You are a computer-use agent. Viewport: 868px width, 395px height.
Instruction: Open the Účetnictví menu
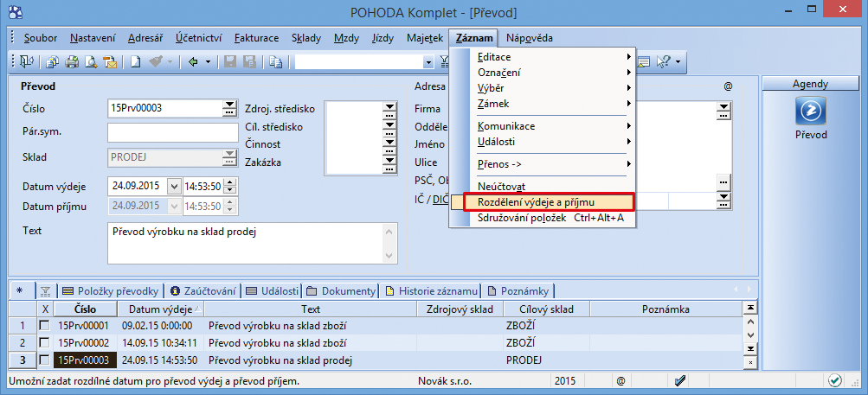(198, 38)
